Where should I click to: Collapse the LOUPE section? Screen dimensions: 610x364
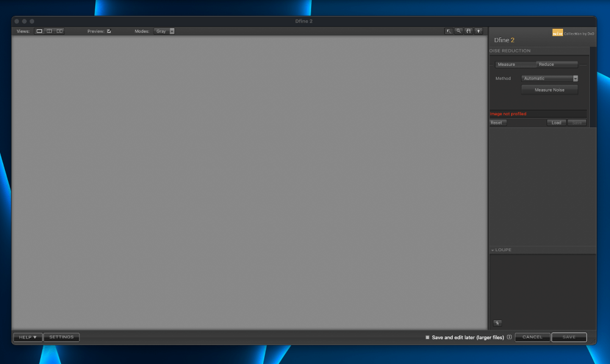tap(492, 250)
